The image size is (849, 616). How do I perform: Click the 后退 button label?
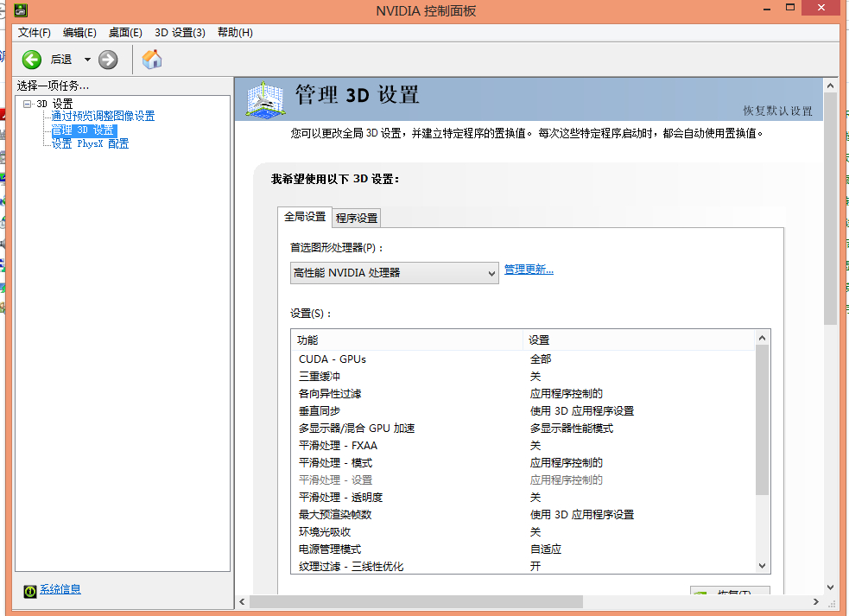[x=61, y=60]
